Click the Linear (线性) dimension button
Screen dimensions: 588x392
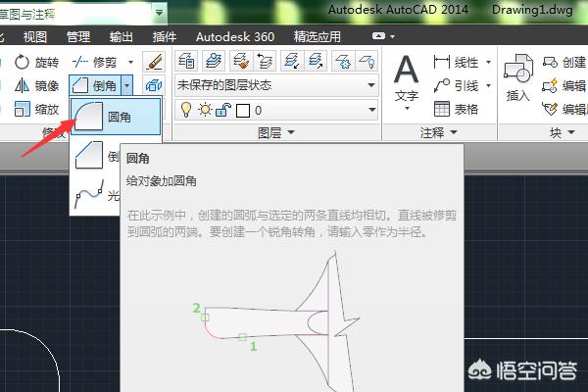click(456, 63)
